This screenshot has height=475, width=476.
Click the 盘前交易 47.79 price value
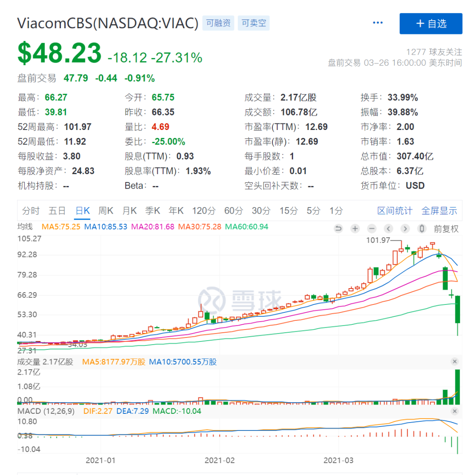[76, 78]
